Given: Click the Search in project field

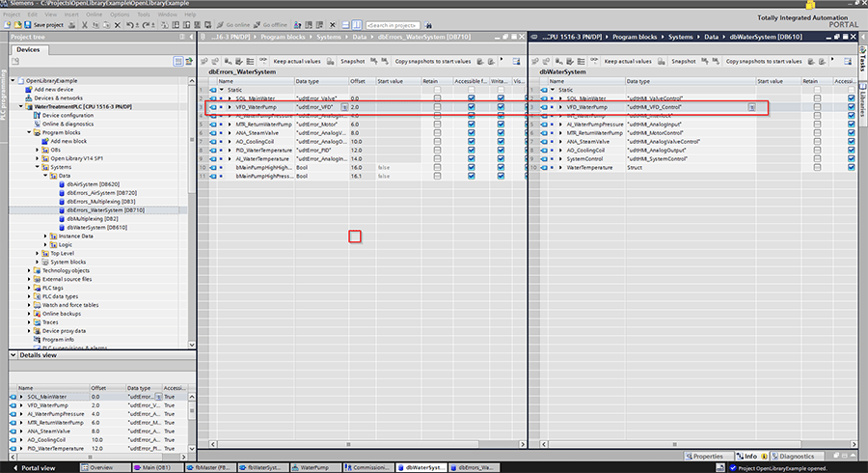Looking at the screenshot, I should (x=393, y=25).
